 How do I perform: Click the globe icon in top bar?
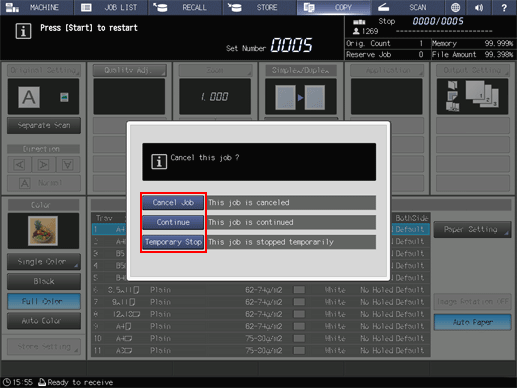click(455, 7)
